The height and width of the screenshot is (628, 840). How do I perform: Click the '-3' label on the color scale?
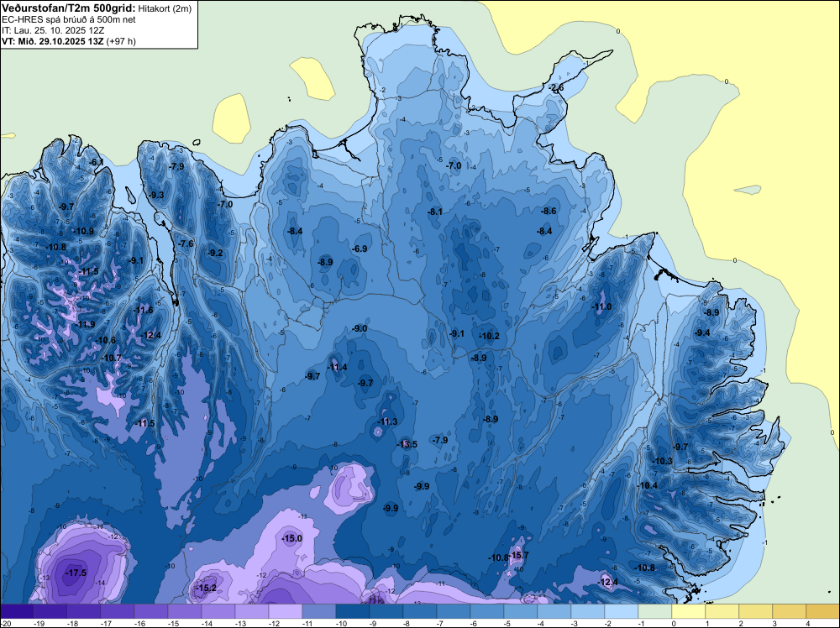tap(573, 623)
